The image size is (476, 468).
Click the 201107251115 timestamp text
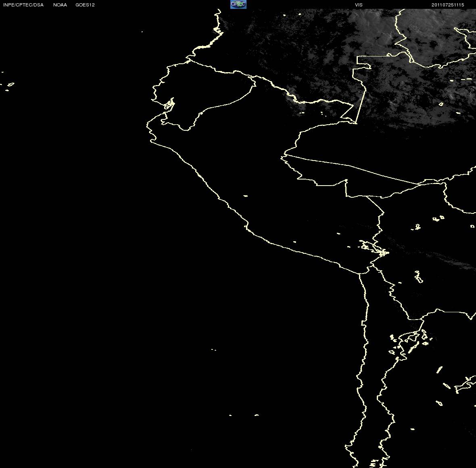click(448, 5)
